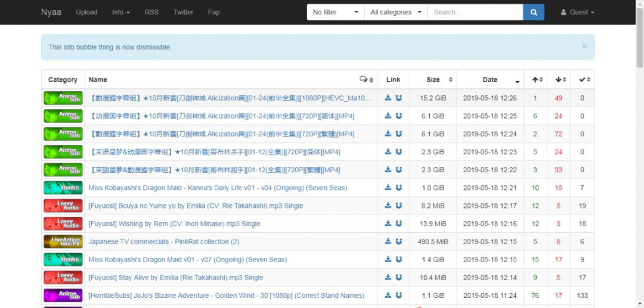The image size is (644, 308).
Task: Click the blue search magnifier button
Action: 533,12
